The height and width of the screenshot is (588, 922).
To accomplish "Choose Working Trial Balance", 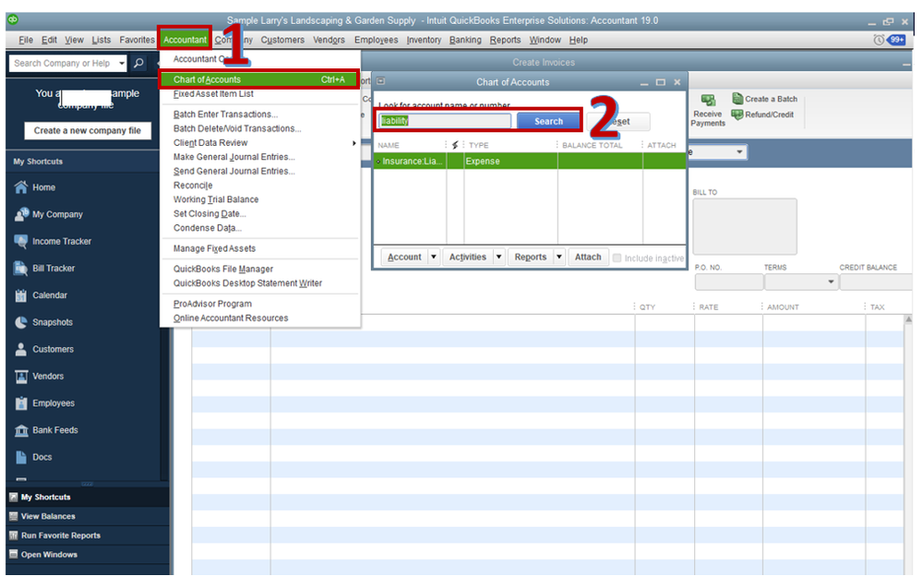I will click(216, 199).
